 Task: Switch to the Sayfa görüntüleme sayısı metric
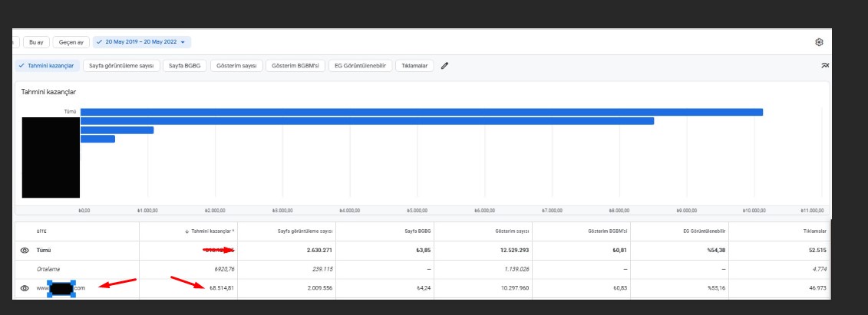pos(121,66)
